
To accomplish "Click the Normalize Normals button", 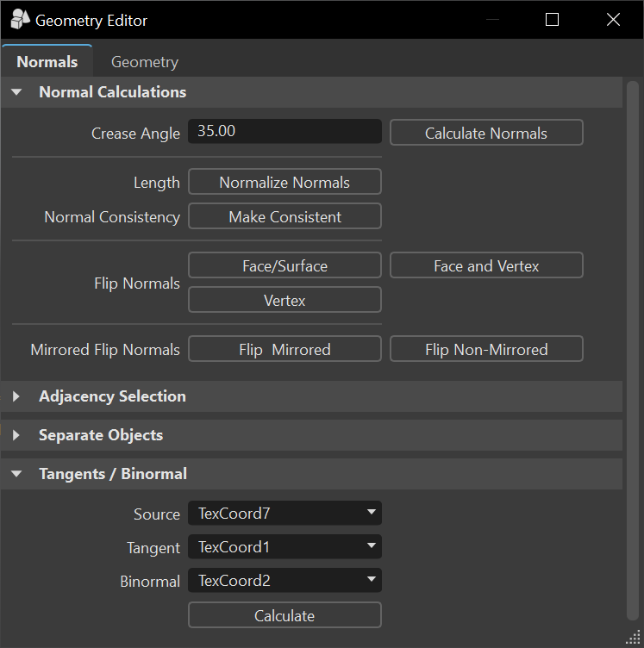I will (284, 182).
